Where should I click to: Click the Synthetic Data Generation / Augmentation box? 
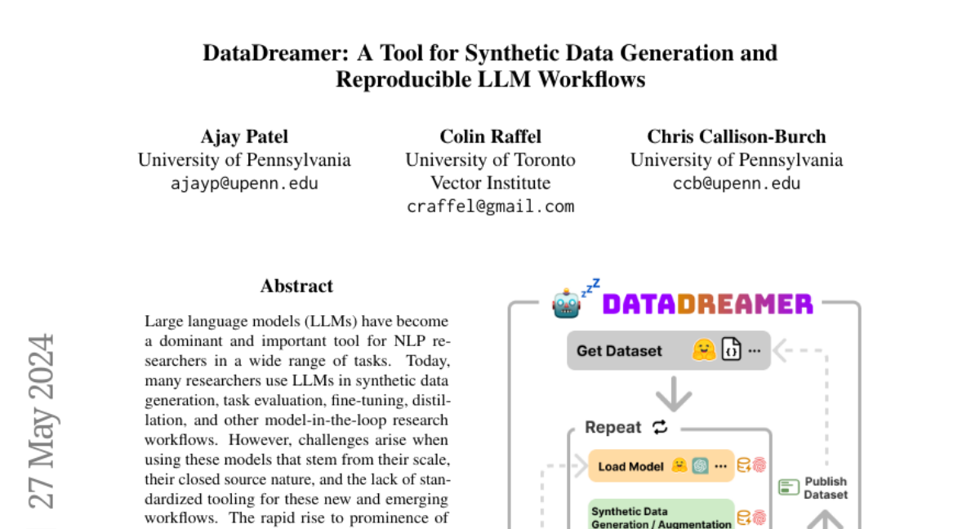coord(661,517)
